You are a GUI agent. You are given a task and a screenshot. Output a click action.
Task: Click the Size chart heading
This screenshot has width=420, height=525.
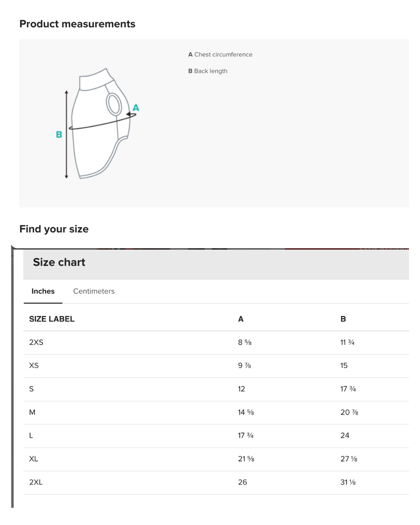click(x=59, y=262)
